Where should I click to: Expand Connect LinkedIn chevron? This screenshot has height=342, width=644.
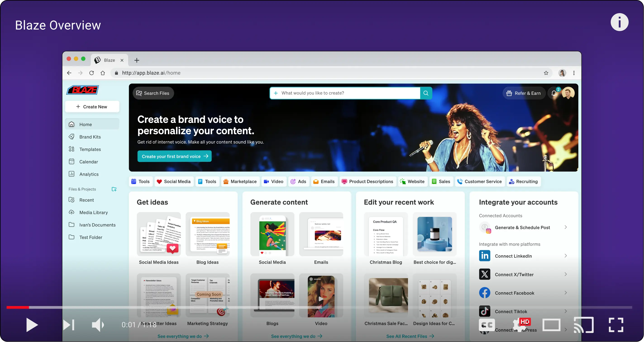(565, 256)
